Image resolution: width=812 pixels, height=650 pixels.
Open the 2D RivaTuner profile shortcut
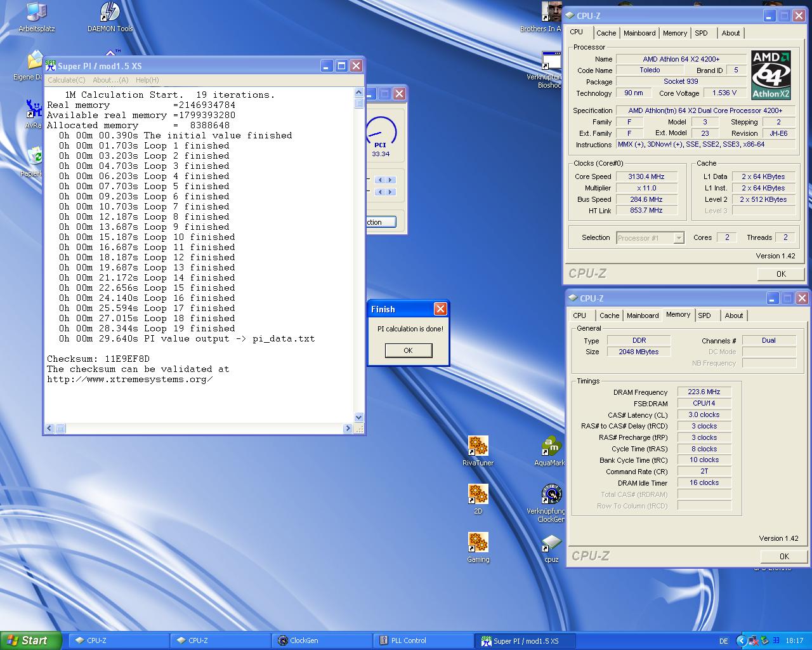pyautogui.click(x=478, y=500)
